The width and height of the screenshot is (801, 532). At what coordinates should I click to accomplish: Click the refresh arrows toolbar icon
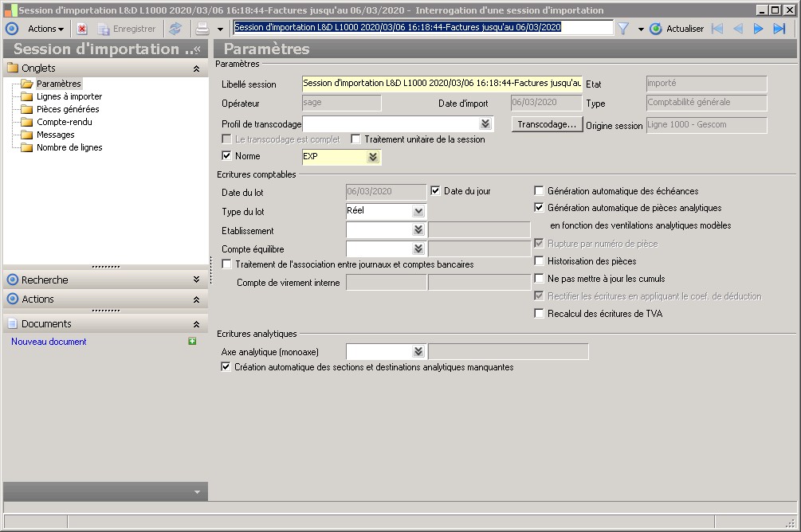coord(175,29)
